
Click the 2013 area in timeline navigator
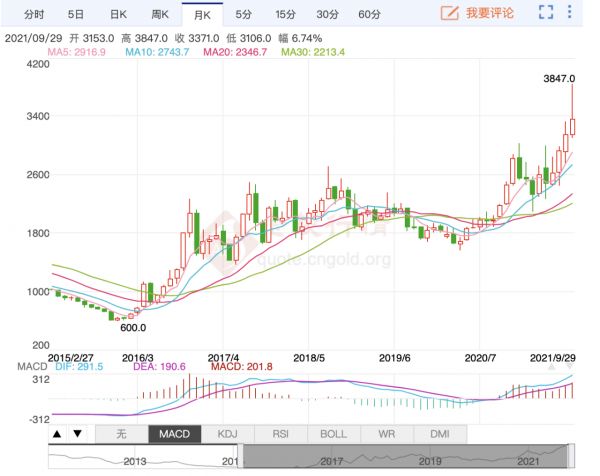[134, 461]
